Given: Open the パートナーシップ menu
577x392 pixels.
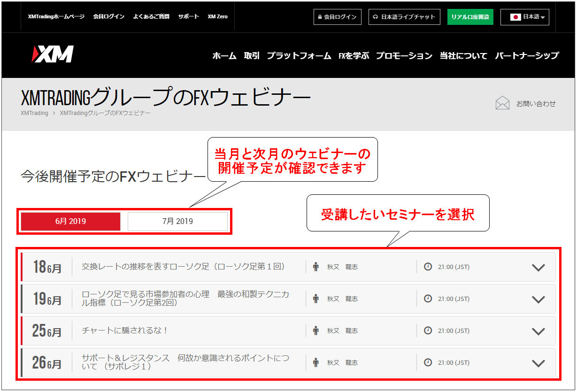Looking at the screenshot, I should coord(527,55).
